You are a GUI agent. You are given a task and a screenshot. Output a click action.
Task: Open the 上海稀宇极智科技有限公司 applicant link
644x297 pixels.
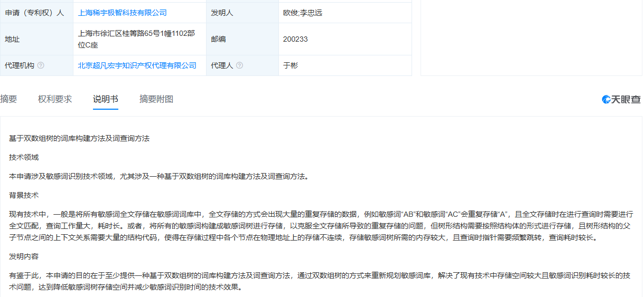122,13
